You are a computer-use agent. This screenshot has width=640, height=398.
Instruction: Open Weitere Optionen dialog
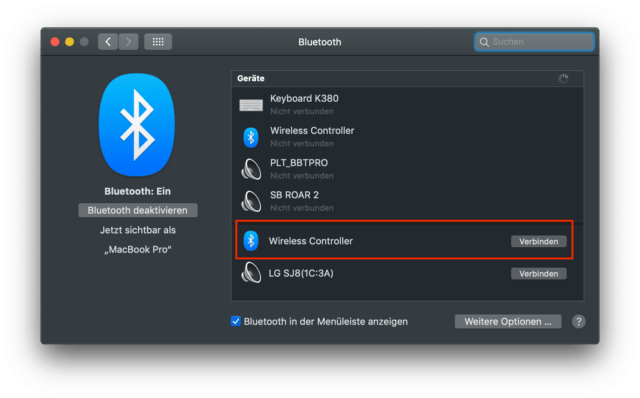point(508,322)
